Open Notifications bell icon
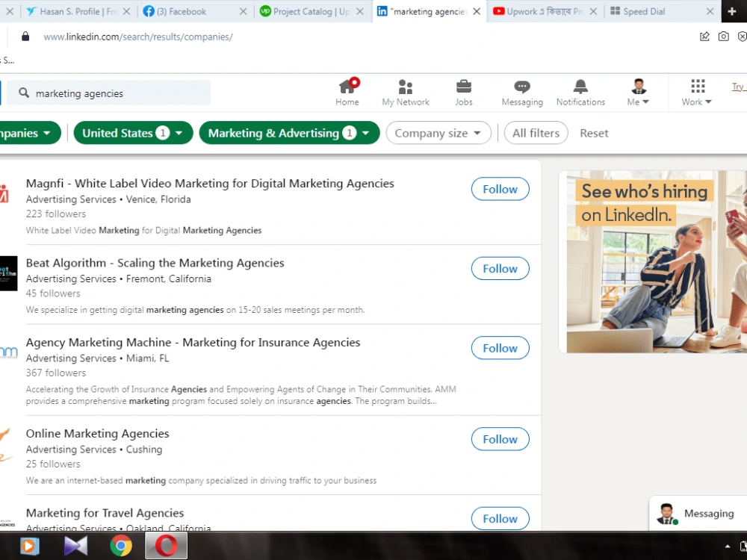 580,93
